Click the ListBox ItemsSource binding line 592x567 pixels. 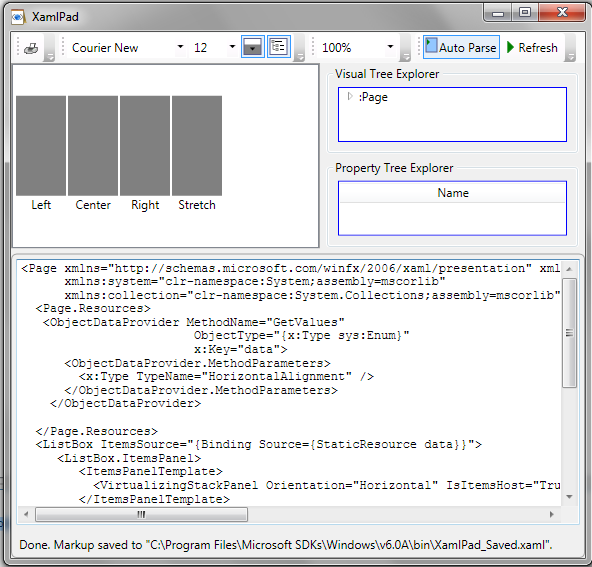click(259, 444)
